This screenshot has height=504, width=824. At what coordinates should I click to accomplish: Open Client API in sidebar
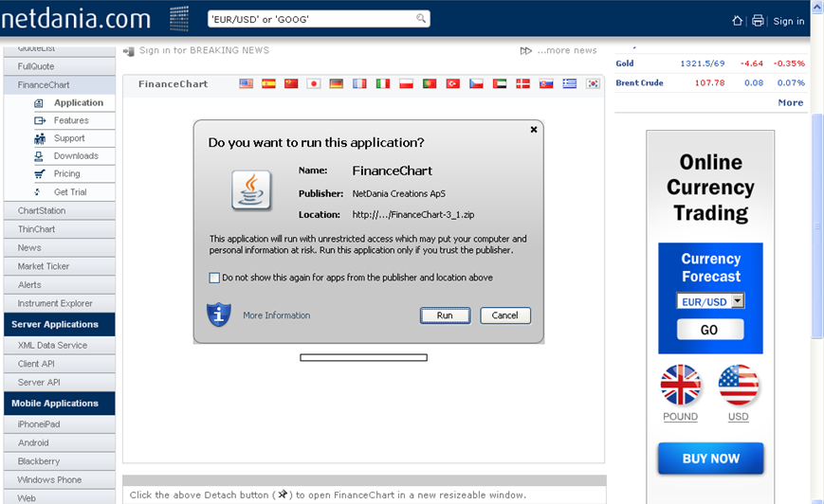click(x=60, y=364)
